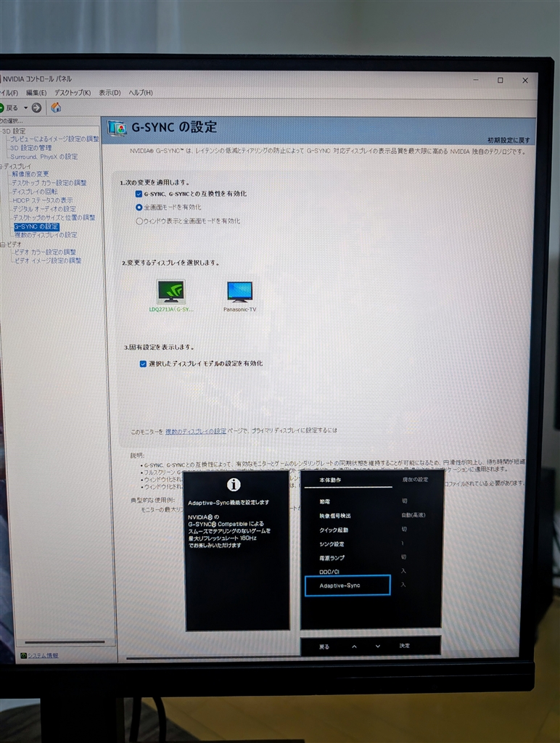Open the デスクトップ(K) menu

tap(73, 93)
